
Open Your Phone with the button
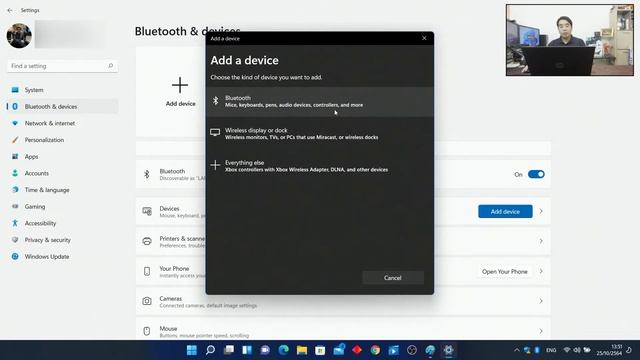point(504,271)
